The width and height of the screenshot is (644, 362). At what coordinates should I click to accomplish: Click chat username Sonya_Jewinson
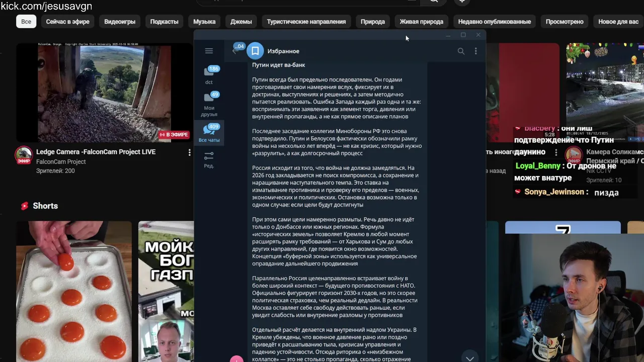coord(554,192)
